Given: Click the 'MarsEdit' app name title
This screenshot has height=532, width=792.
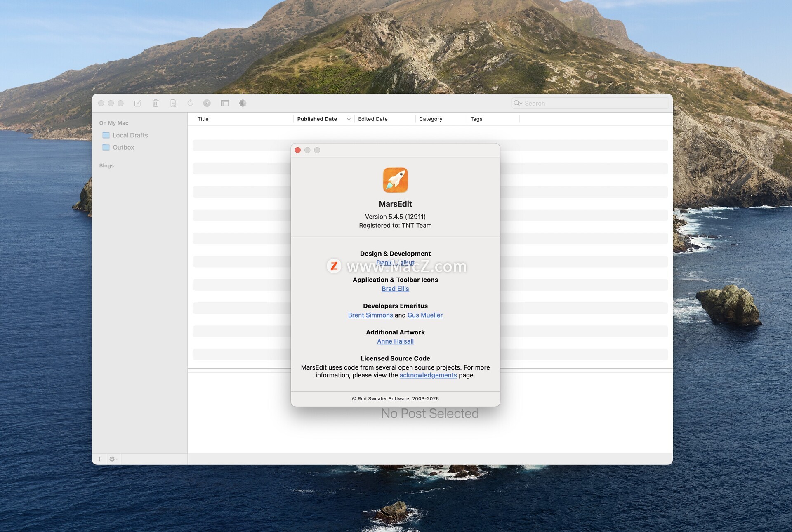Looking at the screenshot, I should pyautogui.click(x=395, y=204).
